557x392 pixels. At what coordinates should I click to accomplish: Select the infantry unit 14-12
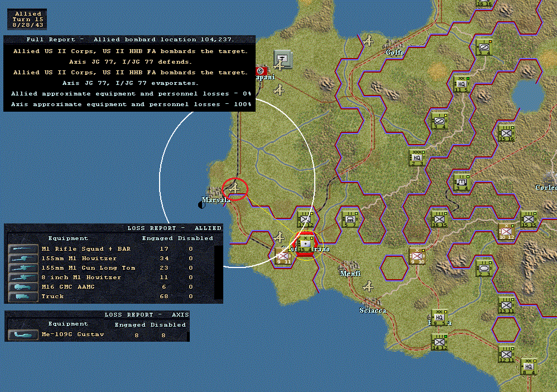(439, 343)
